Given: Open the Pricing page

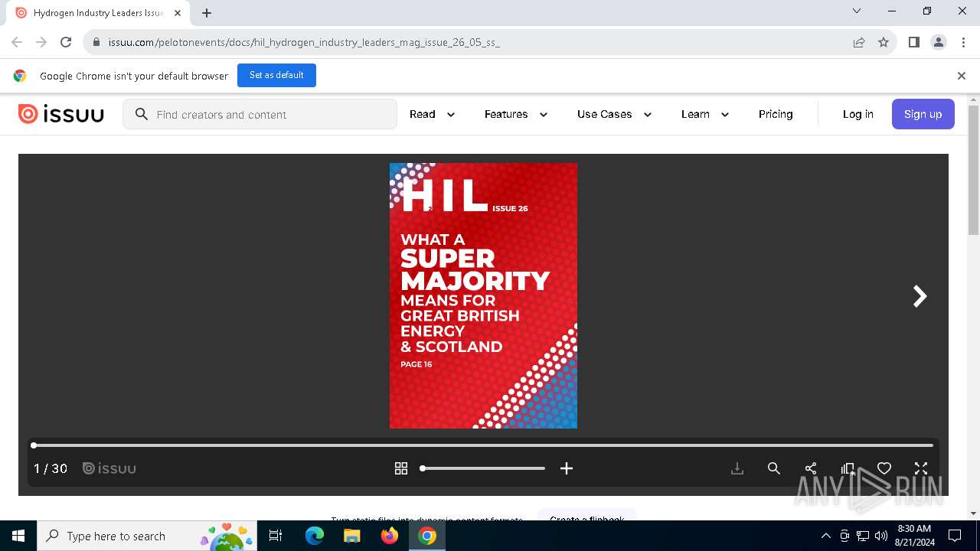Looking at the screenshot, I should click(776, 114).
